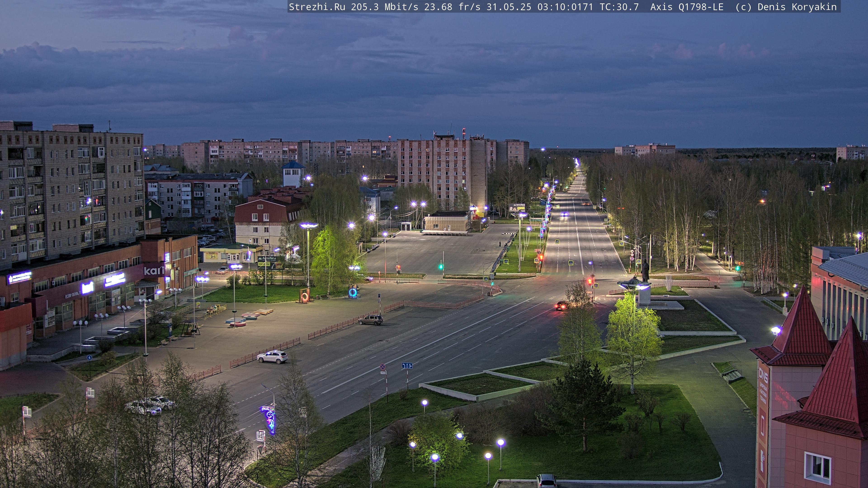This screenshot has width=868, height=488.
Task: Select the TC:30.7 temperature reading
Action: point(619,7)
